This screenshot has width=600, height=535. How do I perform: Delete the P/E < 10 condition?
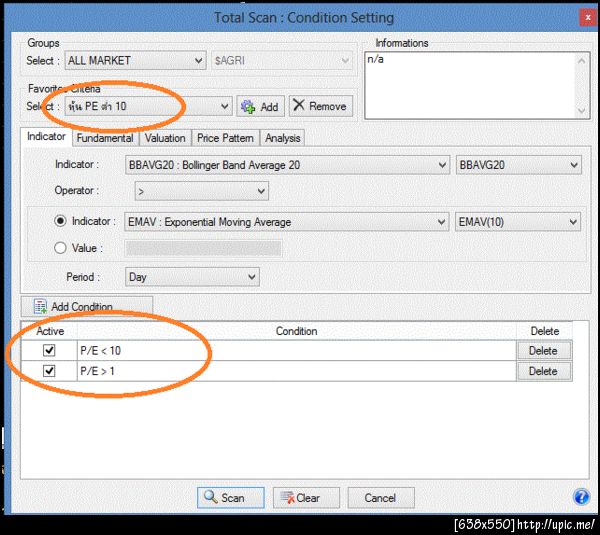tap(544, 351)
